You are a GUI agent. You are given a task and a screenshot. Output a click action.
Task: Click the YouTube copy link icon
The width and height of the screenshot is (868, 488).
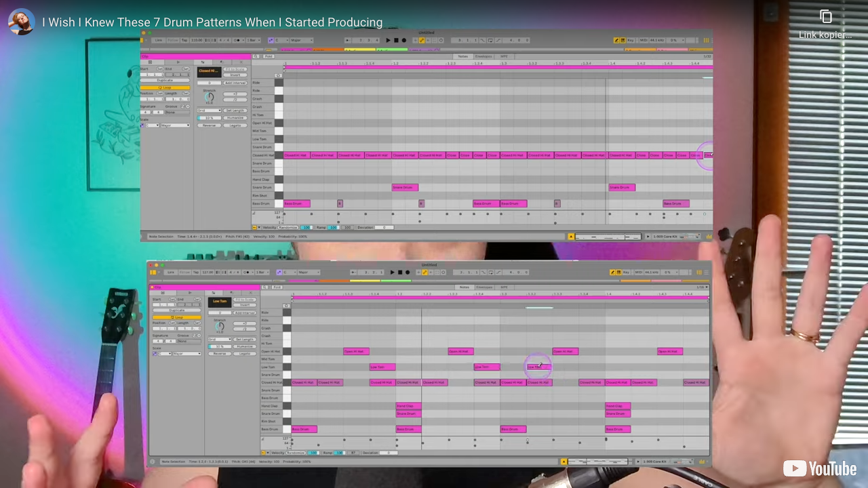(825, 17)
